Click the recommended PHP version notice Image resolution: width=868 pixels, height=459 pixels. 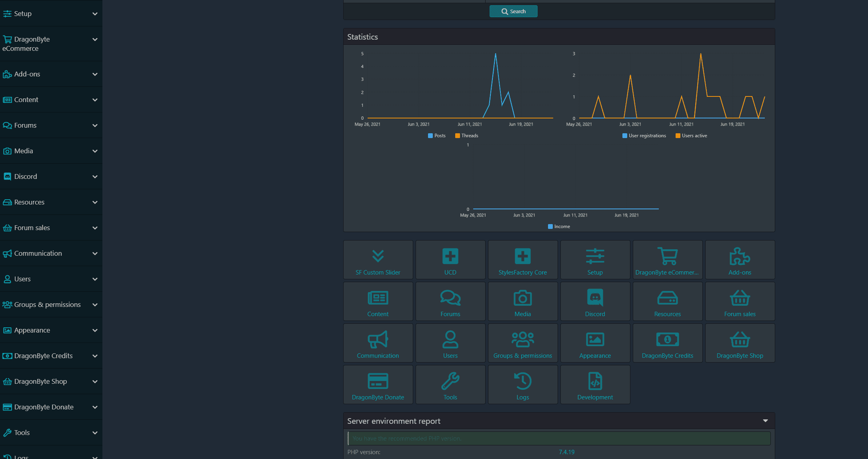pyautogui.click(x=559, y=438)
